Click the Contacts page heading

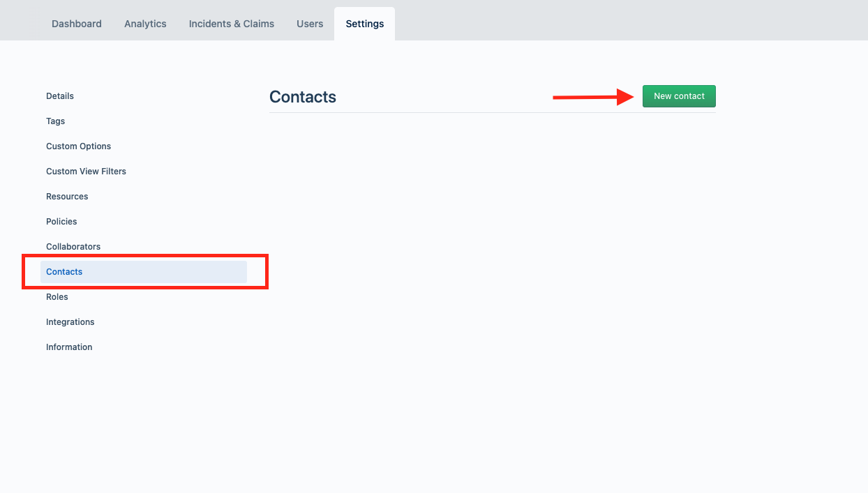303,97
